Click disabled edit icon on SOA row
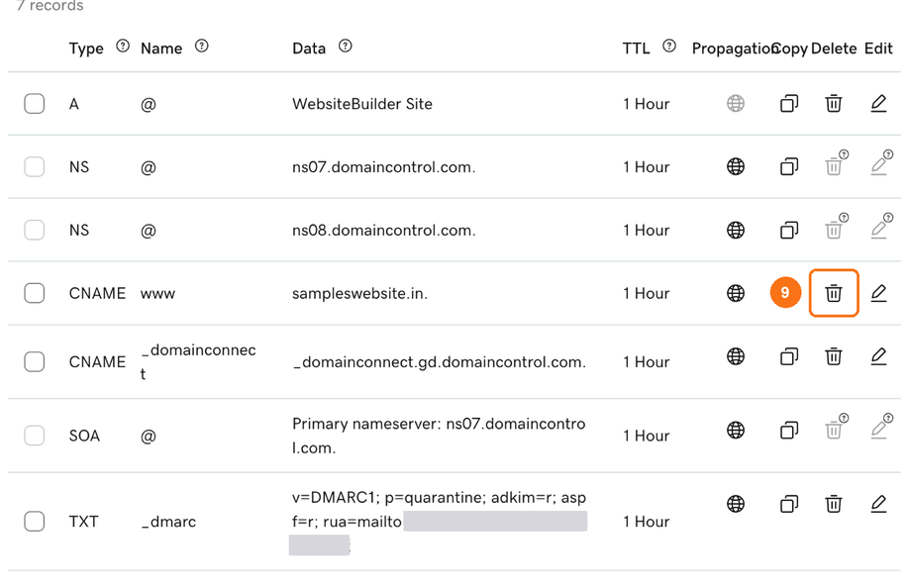The width and height of the screenshot is (910, 588). [x=878, y=430]
